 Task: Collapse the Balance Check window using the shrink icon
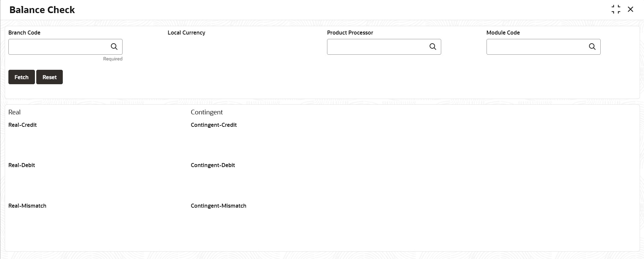click(616, 9)
